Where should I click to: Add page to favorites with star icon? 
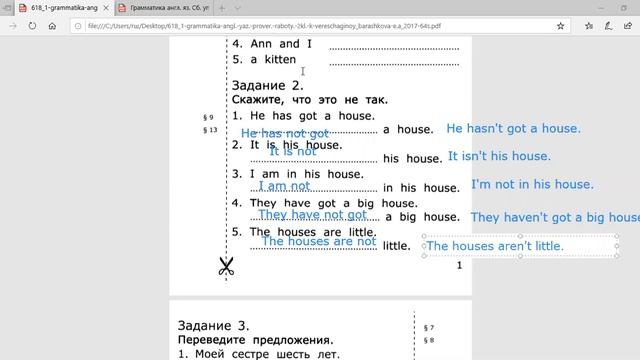561,26
